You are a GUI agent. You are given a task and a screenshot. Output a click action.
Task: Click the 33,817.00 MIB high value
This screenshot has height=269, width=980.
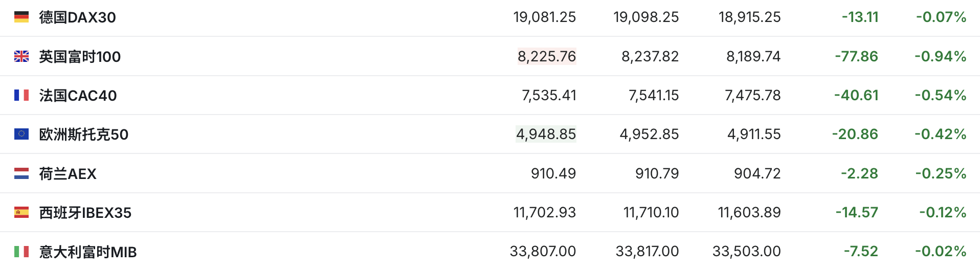647,251
